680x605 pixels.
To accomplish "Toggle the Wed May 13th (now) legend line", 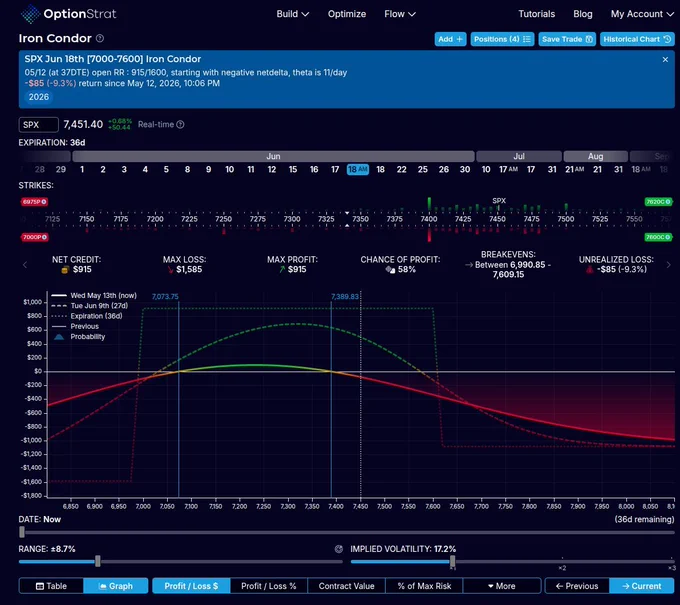I will [x=94, y=295].
